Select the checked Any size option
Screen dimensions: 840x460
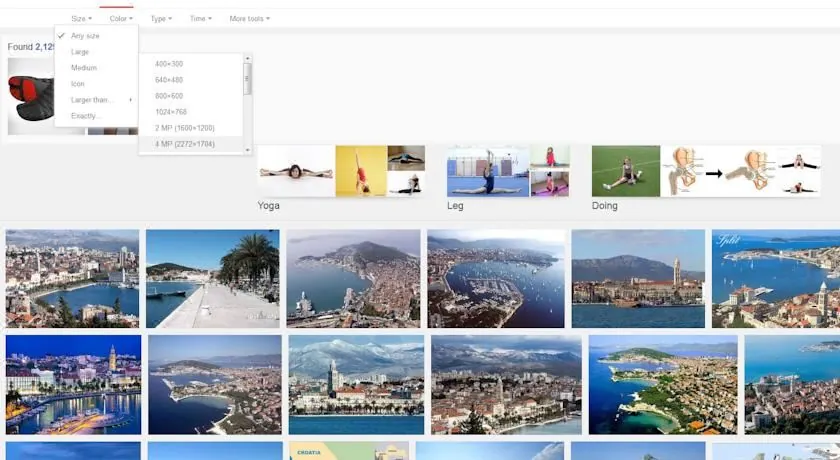tap(96, 36)
